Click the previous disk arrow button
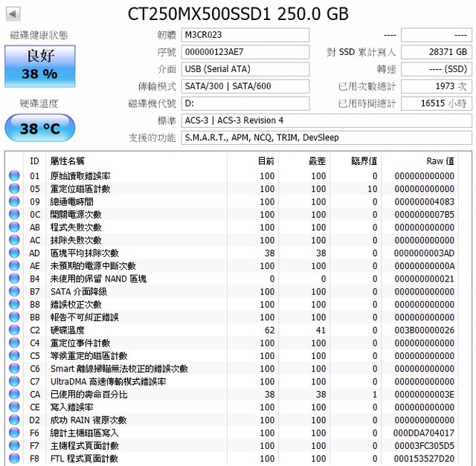Viewport: 476px width, 466px height. pyautogui.click(x=13, y=13)
